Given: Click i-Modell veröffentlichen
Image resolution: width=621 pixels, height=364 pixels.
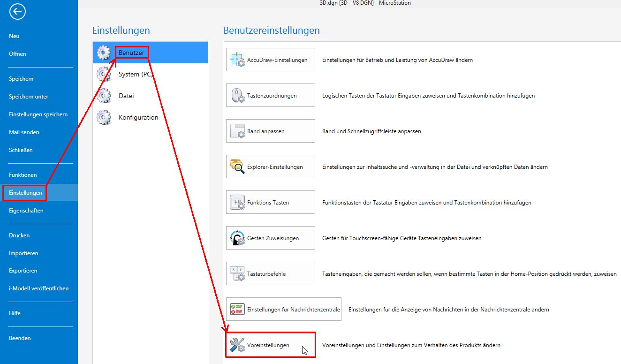Looking at the screenshot, I should click(x=39, y=288).
